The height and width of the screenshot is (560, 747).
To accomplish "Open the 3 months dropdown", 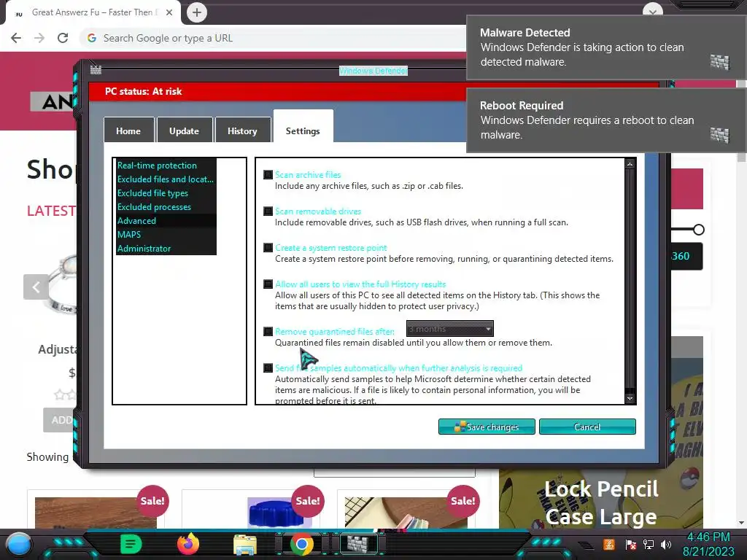I will coord(449,329).
